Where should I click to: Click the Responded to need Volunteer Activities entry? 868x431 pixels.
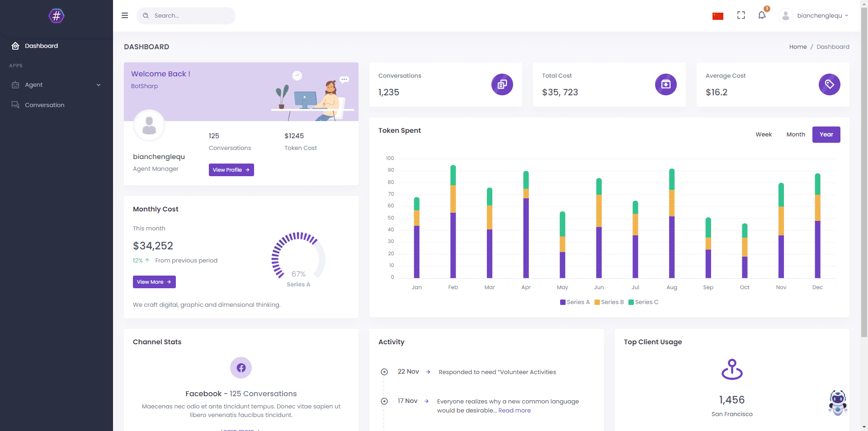point(497,372)
